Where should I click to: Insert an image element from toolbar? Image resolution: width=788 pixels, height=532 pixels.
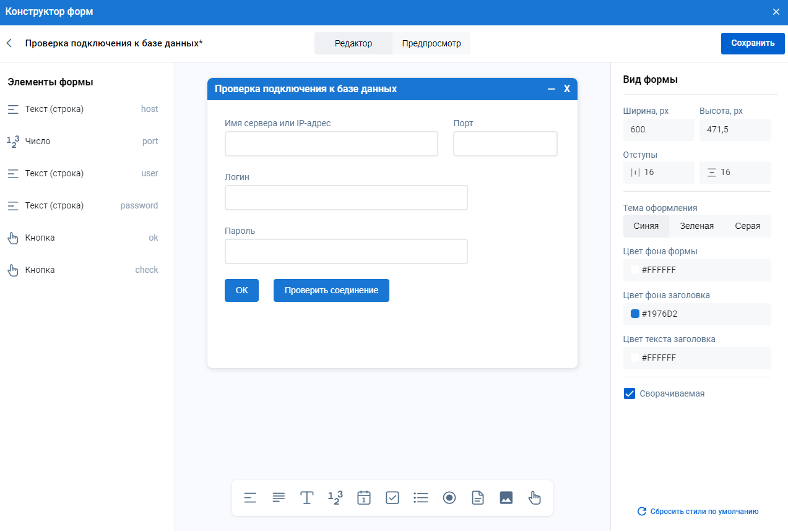click(506, 498)
